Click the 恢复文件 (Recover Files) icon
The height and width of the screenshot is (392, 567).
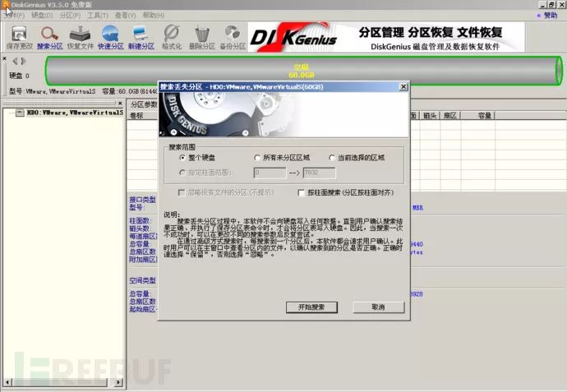[x=81, y=38]
